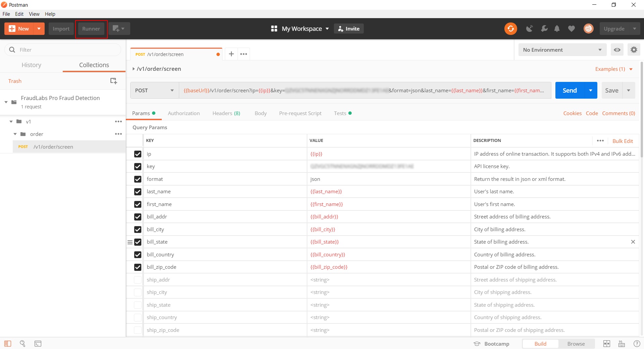This screenshot has height=349, width=644.
Task: Open the Postman console icon
Action: coord(38,344)
